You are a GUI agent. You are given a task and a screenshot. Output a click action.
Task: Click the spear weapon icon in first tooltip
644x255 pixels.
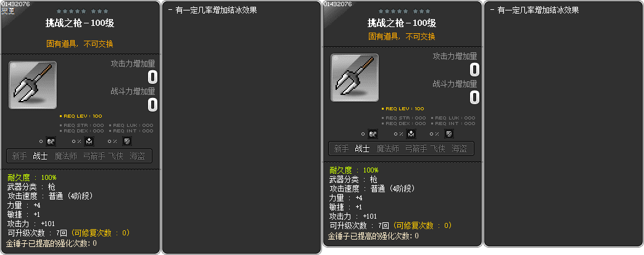click(x=33, y=85)
